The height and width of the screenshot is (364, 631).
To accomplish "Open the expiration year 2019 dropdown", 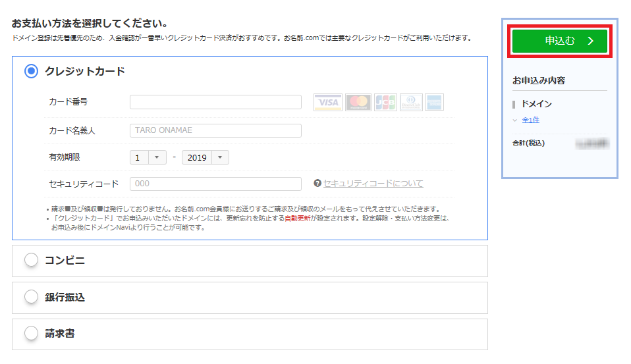I will [x=206, y=157].
